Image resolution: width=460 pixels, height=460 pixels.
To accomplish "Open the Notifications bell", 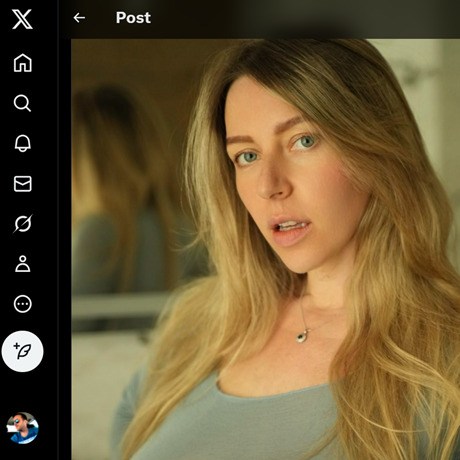I will pyautogui.click(x=23, y=143).
